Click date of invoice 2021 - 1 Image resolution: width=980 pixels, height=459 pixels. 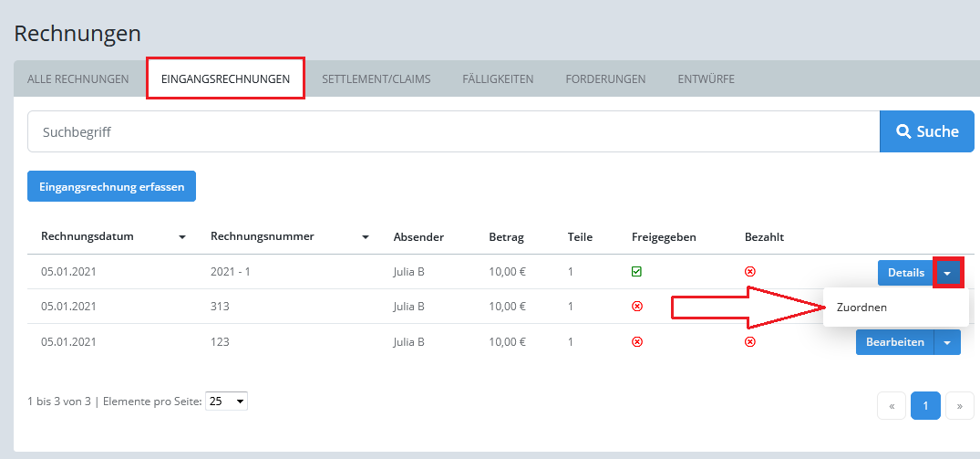pyautogui.click(x=68, y=272)
